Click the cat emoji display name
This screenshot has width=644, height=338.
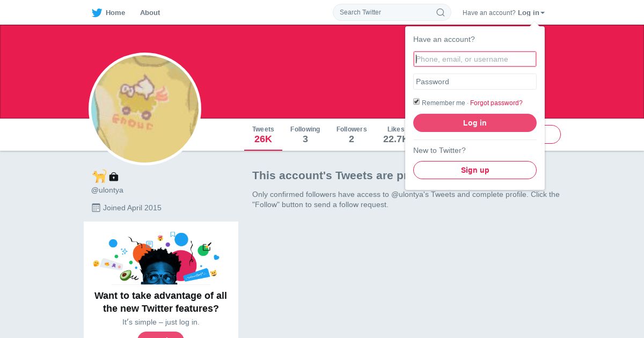pyautogui.click(x=99, y=176)
